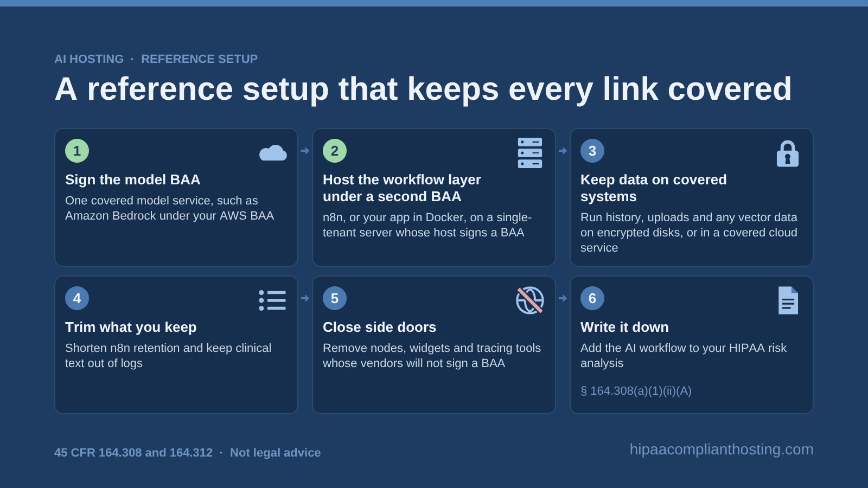Select the 'Write it down' heading

[624, 327]
